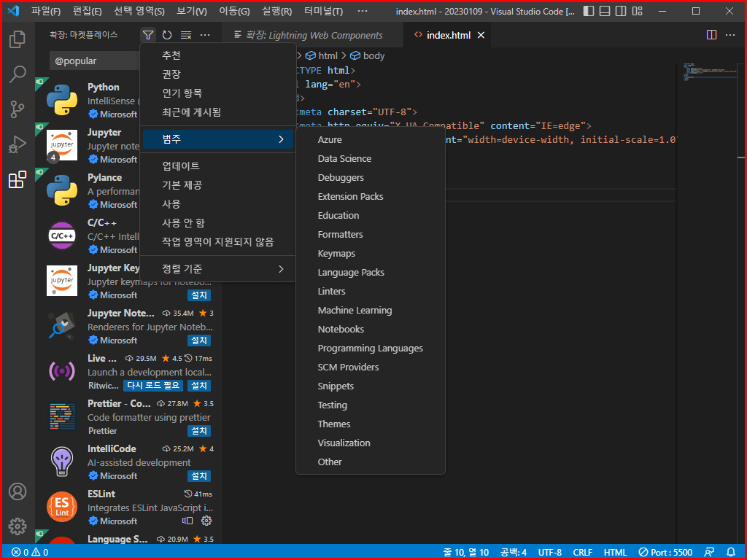Open extensions view more actions

click(x=205, y=35)
